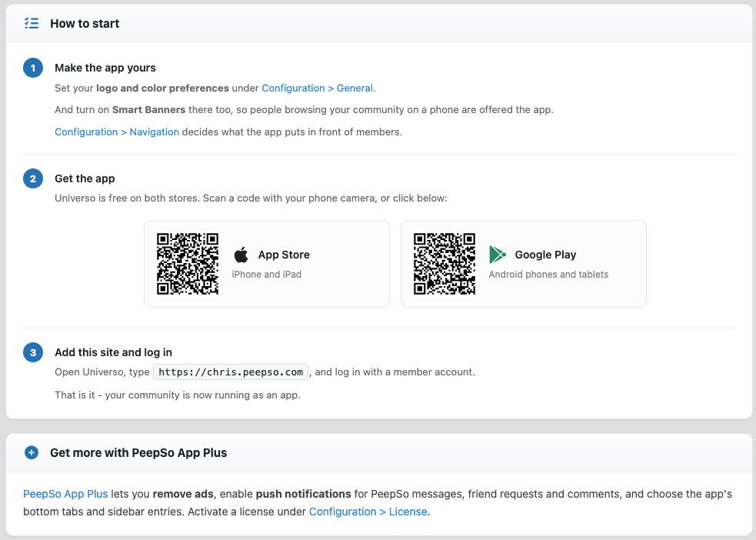Open the PeepSo App Plus link

(x=65, y=494)
